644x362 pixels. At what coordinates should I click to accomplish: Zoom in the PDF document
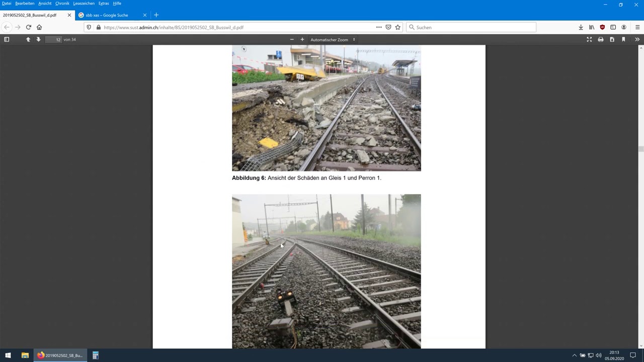(x=302, y=39)
